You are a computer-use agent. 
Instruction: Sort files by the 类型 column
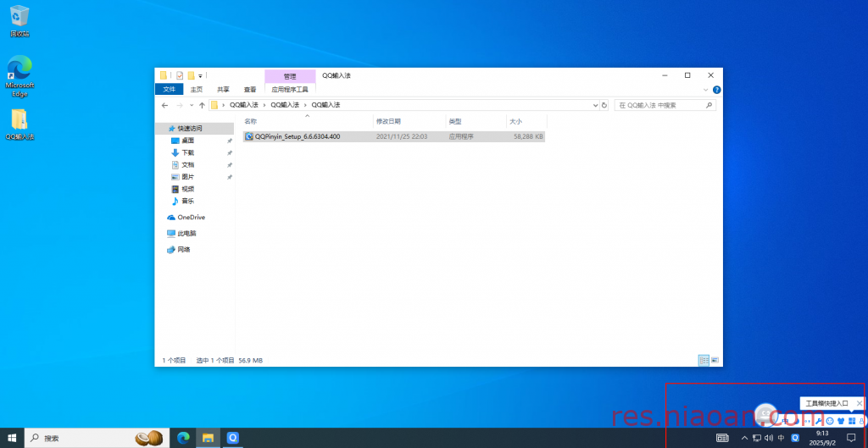476,121
